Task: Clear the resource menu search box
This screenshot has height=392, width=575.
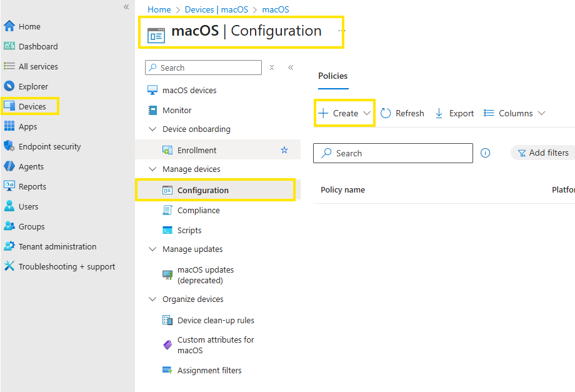Action: (272, 68)
